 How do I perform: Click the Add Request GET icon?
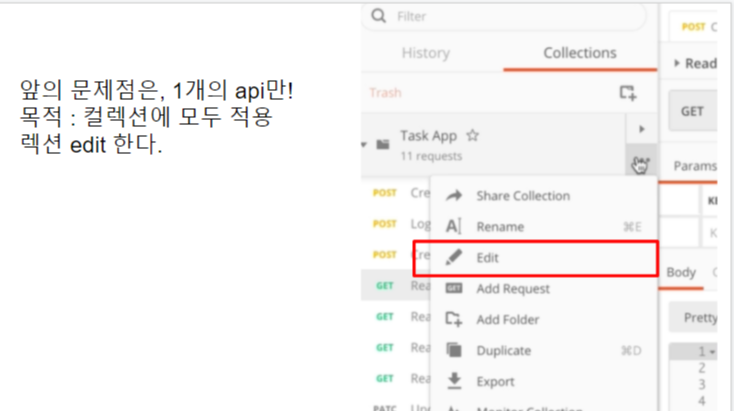coord(454,288)
